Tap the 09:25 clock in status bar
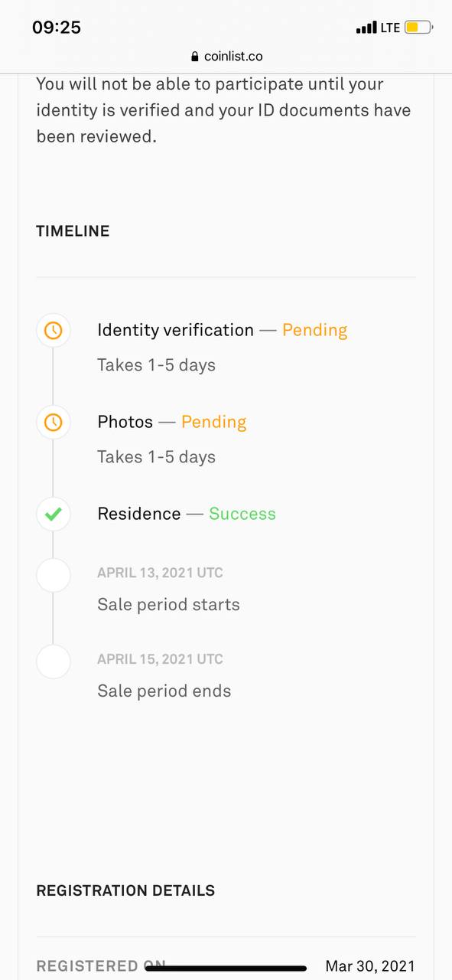The image size is (452, 980). pos(57,28)
